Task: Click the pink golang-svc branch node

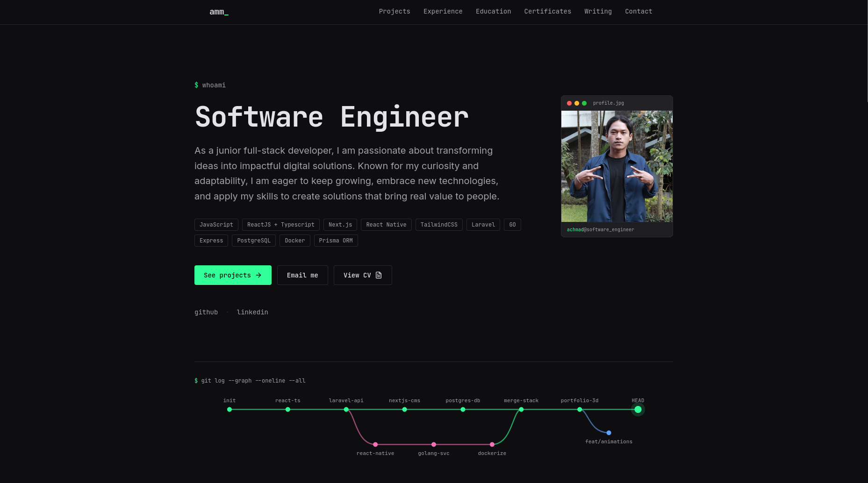Action: pyautogui.click(x=434, y=445)
